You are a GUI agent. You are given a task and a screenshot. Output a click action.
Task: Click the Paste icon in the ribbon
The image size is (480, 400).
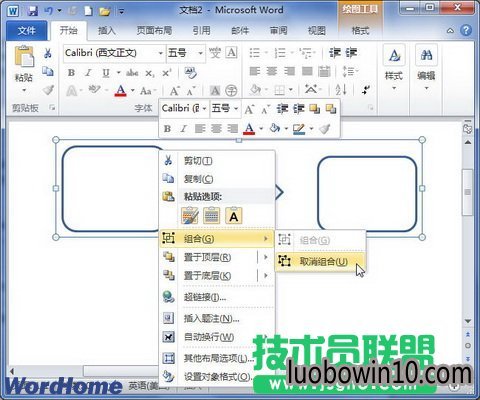click(24, 57)
